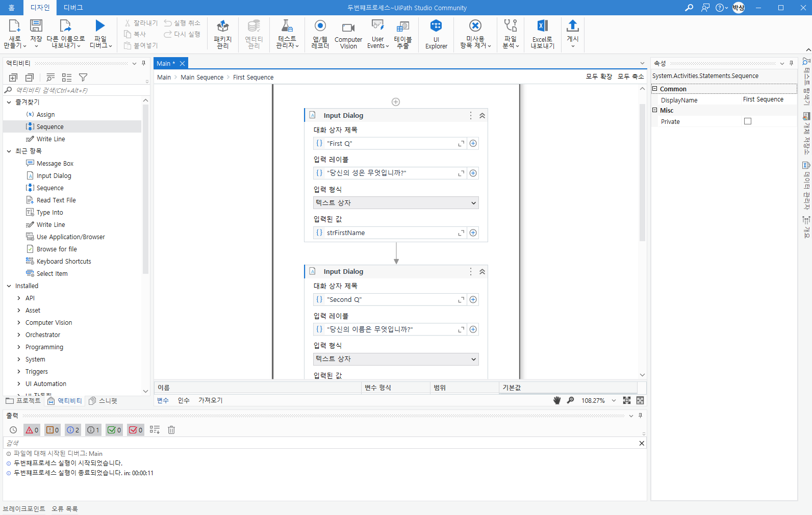Click the add activity plus above first Input Dialog
This screenshot has height=515, width=812.
(396, 102)
